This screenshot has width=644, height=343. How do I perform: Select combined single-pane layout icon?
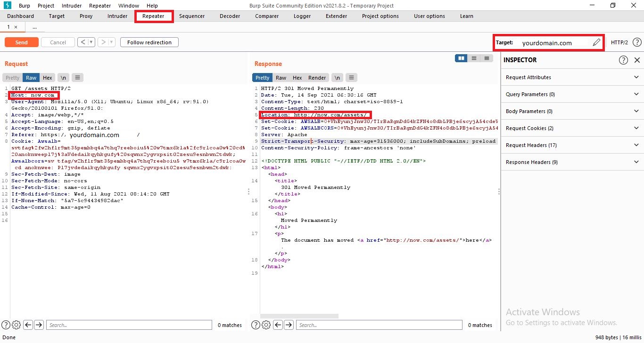coord(487,58)
